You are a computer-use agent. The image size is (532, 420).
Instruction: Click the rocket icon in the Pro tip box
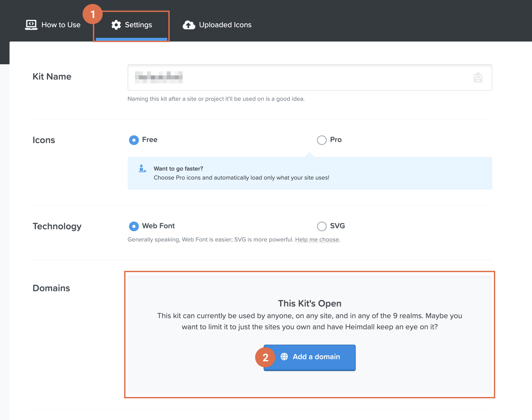142,168
